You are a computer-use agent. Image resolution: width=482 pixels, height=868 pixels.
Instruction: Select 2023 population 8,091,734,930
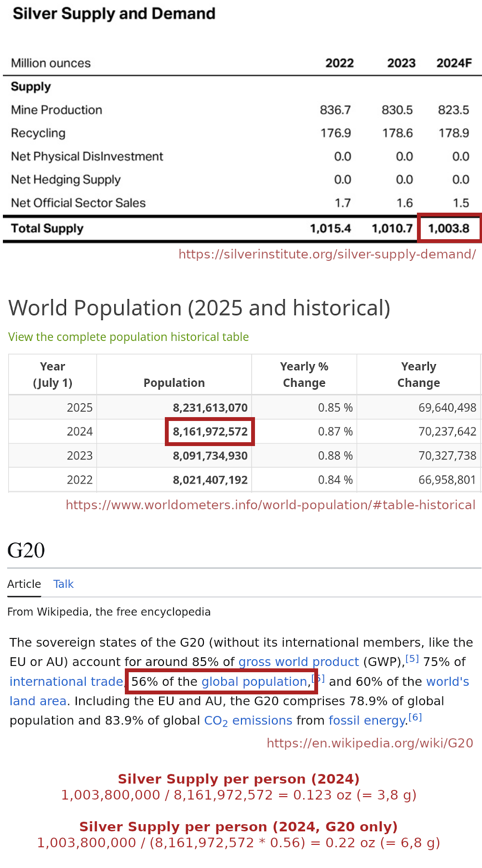210,456
